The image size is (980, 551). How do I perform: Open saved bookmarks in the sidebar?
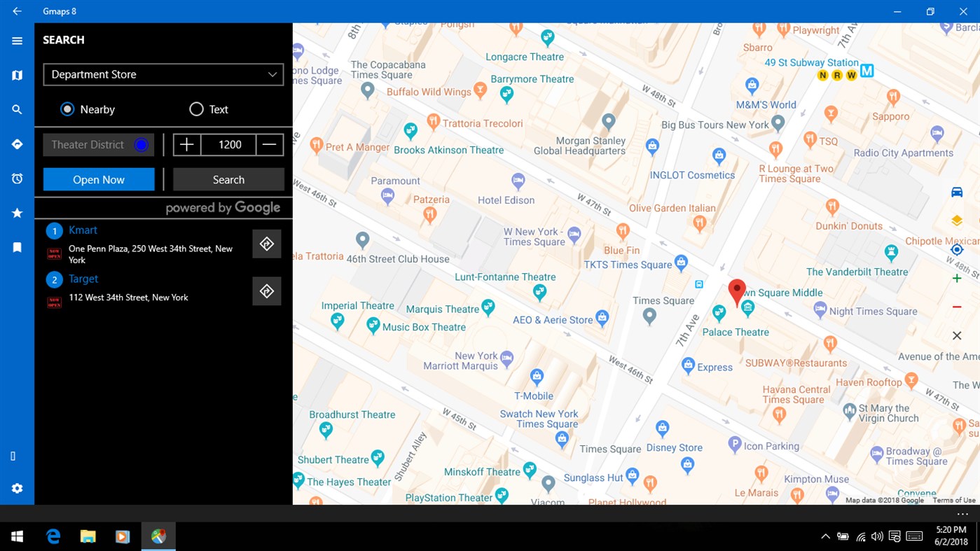16,247
